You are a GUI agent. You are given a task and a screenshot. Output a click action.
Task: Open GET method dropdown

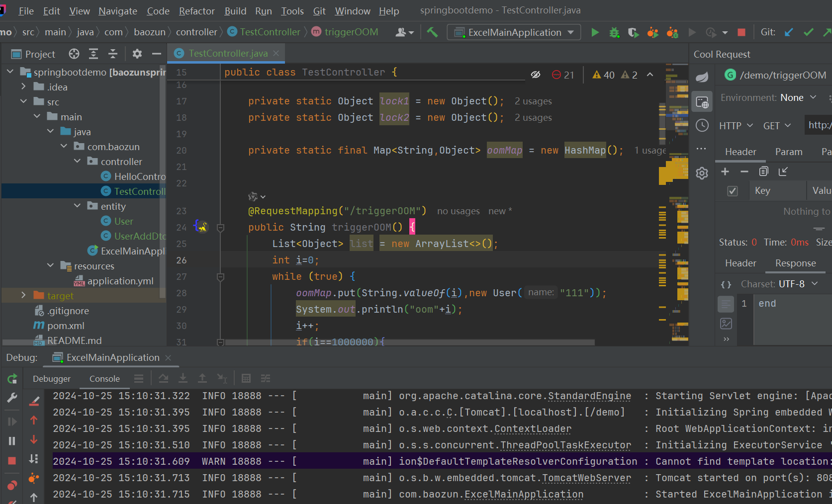[x=777, y=126]
